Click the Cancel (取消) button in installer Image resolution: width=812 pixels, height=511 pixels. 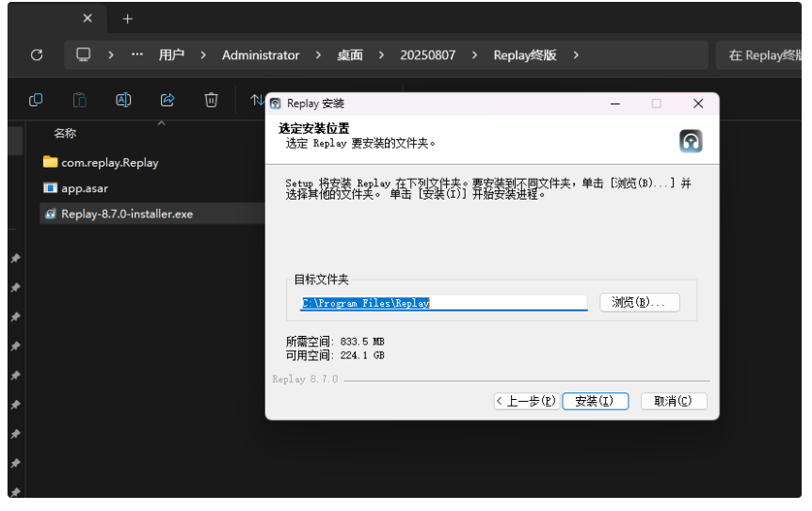click(x=673, y=401)
